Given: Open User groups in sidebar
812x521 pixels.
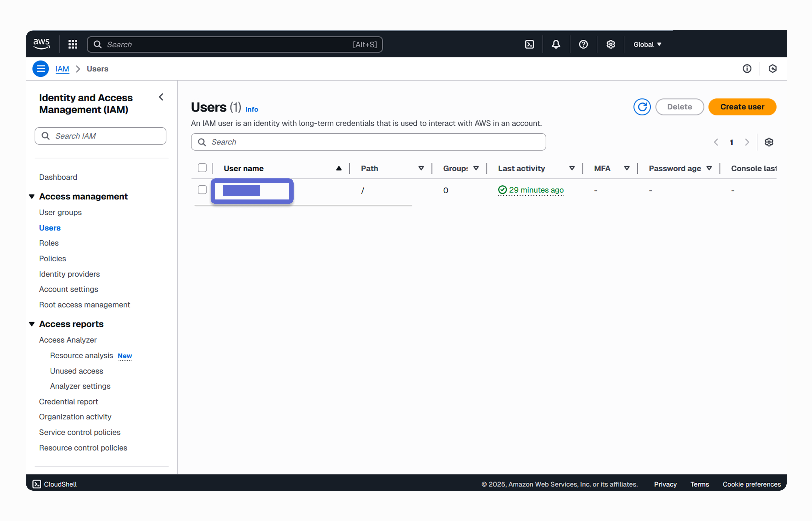Looking at the screenshot, I should (x=60, y=212).
